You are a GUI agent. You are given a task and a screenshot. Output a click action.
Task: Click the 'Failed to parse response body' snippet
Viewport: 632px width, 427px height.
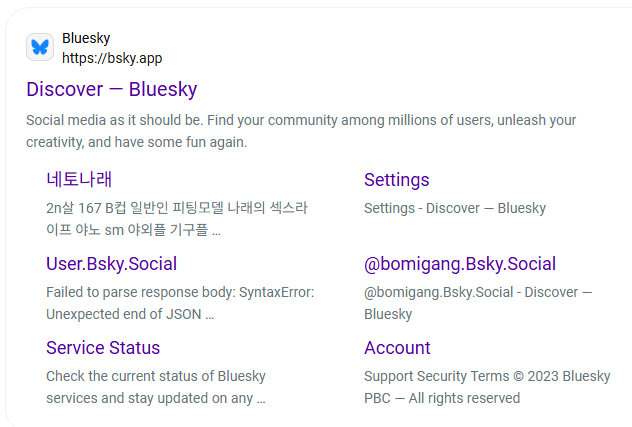180,292
